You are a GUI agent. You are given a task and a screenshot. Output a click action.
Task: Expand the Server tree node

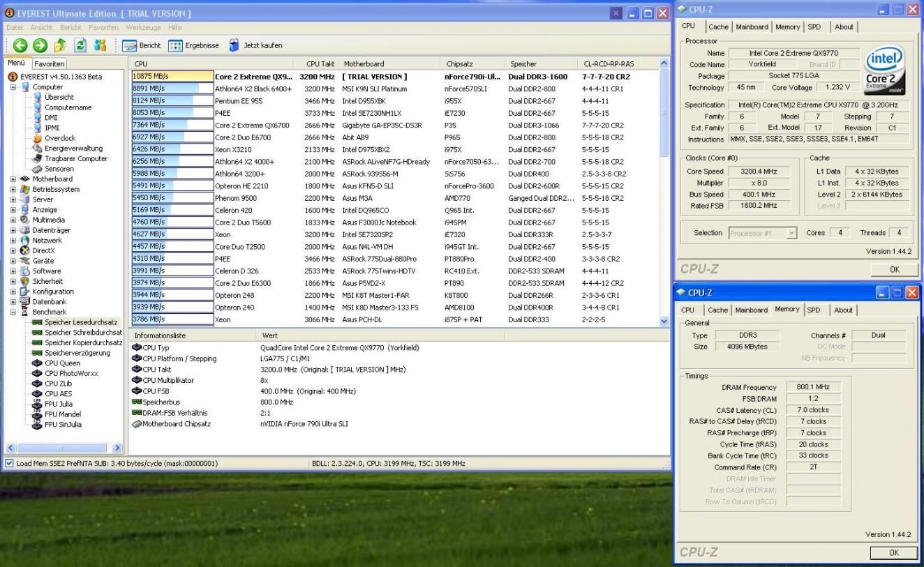click(x=13, y=199)
